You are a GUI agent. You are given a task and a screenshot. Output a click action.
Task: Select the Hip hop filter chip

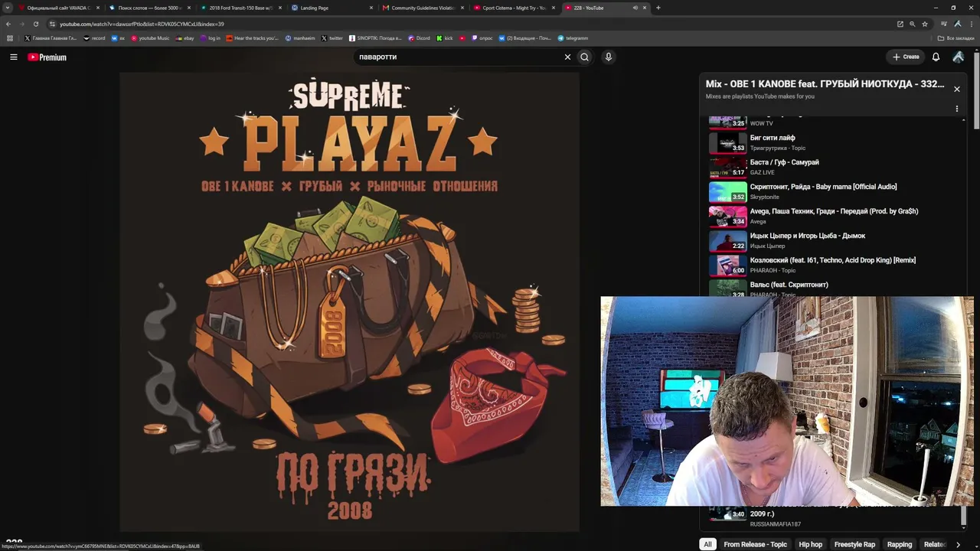click(x=810, y=544)
